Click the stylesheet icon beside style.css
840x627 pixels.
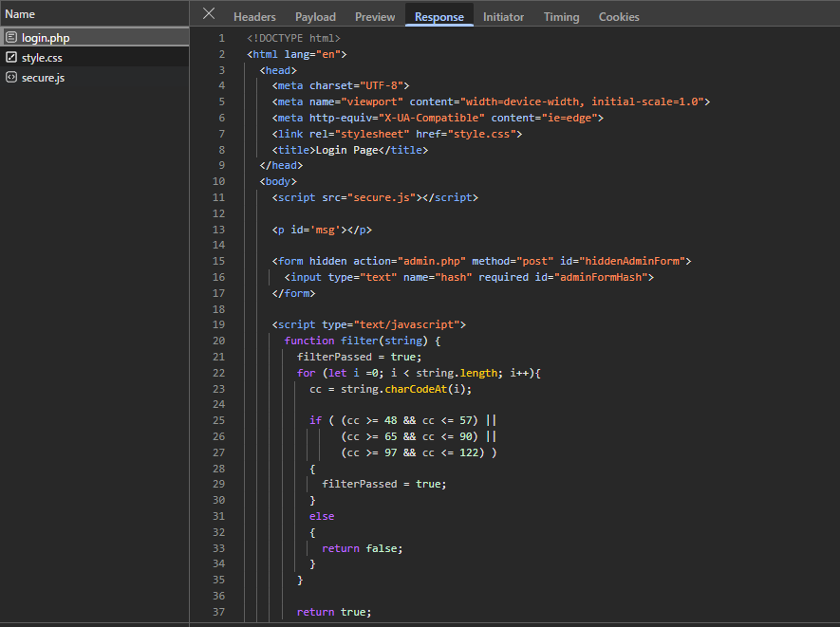click(11, 57)
